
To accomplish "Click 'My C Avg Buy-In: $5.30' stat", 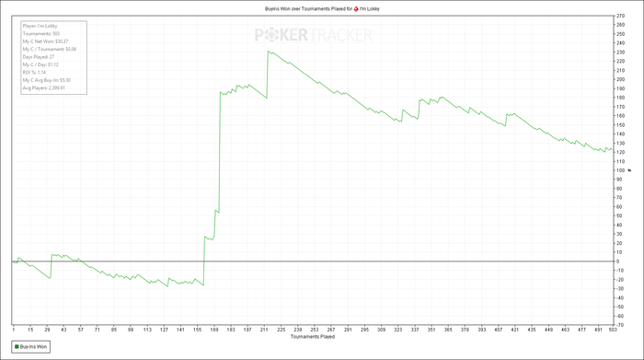I will pos(47,80).
